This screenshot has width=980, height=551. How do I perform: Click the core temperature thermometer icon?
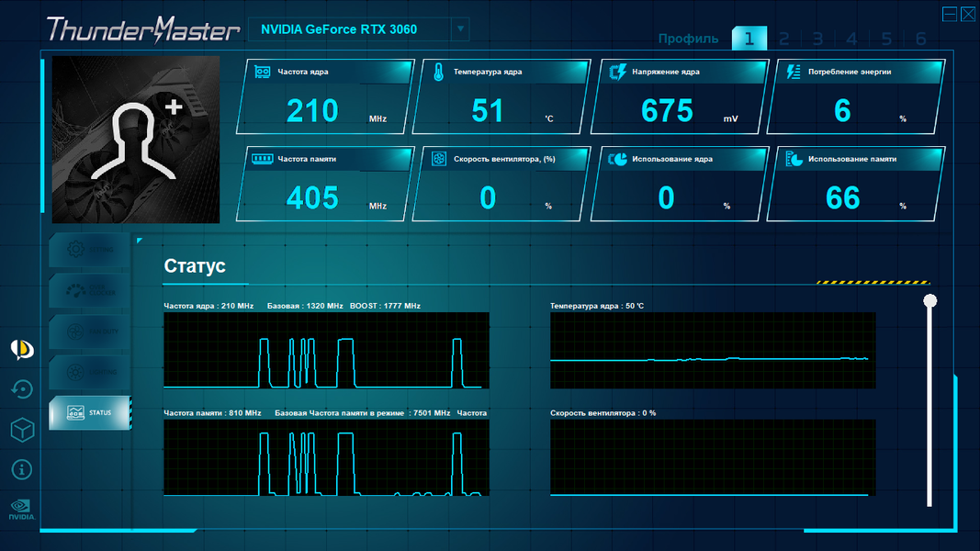[439, 73]
